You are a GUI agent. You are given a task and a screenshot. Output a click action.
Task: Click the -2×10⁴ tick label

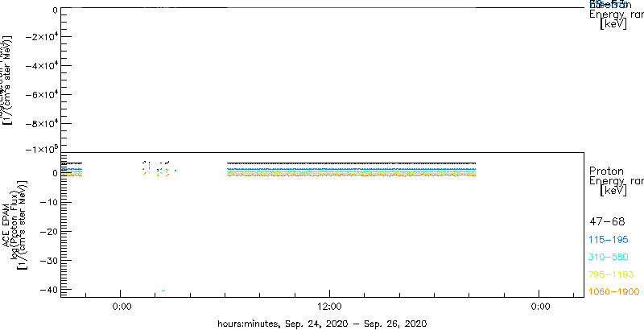[x=41, y=37]
